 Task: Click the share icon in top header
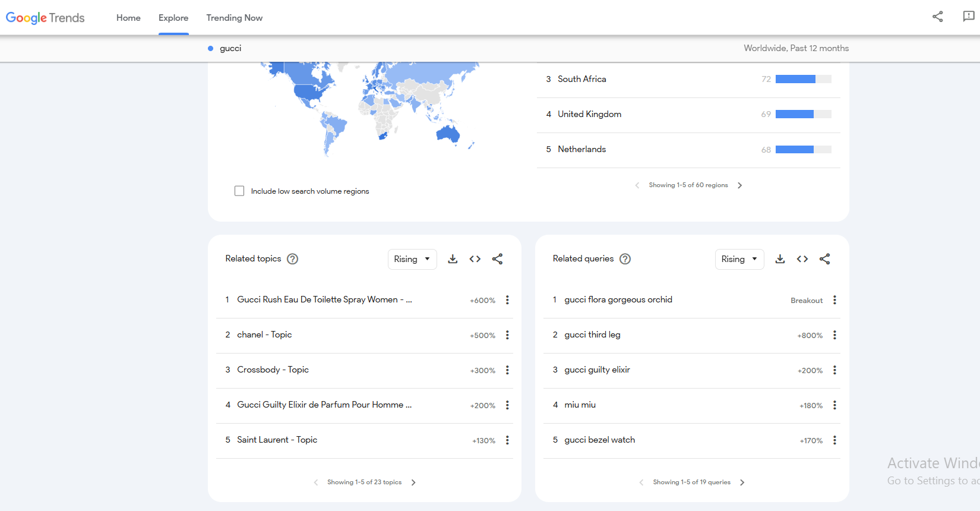tap(938, 17)
